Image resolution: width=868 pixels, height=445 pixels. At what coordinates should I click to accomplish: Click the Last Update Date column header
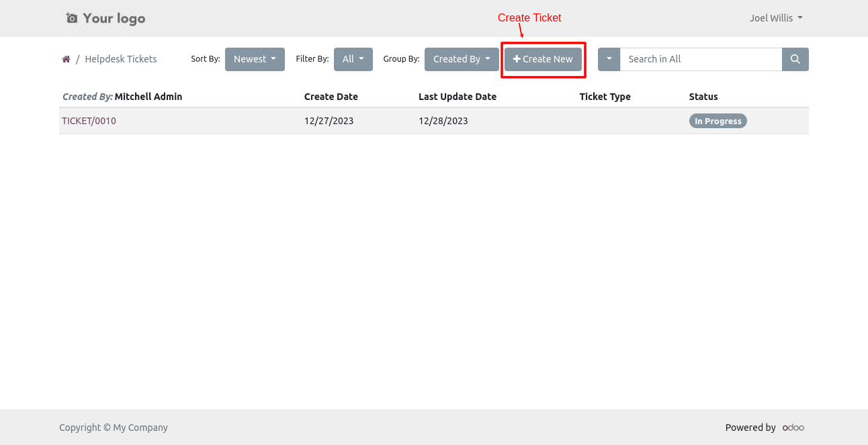click(458, 97)
